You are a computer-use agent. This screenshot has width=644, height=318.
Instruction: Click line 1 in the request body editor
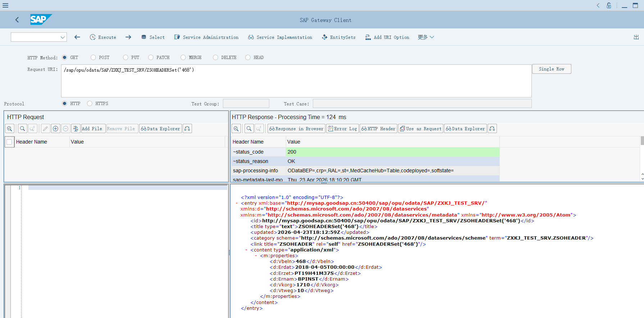point(128,187)
